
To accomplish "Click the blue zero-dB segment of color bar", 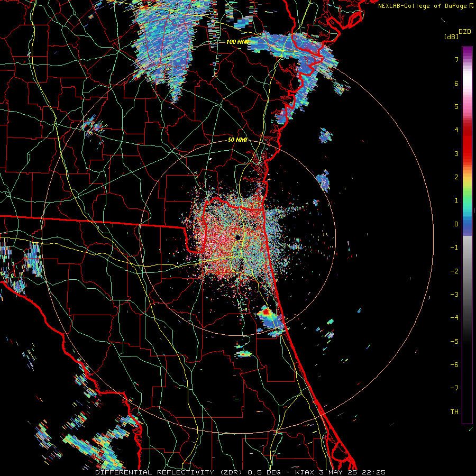I will (x=467, y=225).
